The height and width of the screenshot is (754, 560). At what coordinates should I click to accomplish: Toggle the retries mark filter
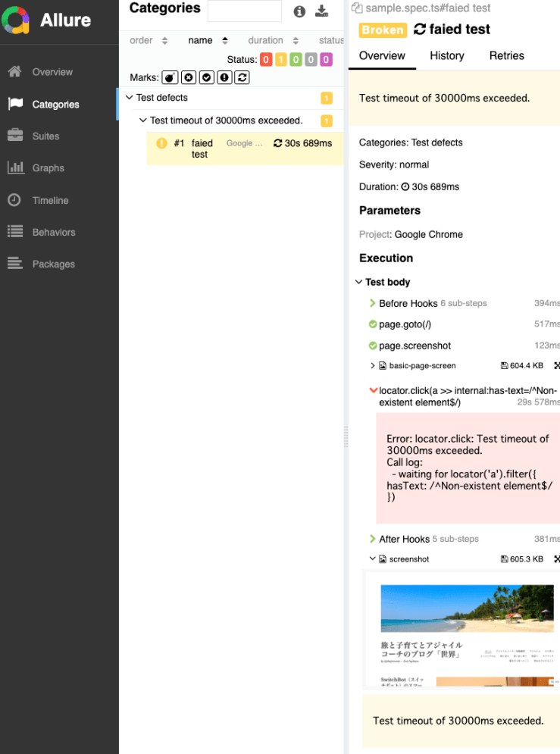click(x=242, y=77)
